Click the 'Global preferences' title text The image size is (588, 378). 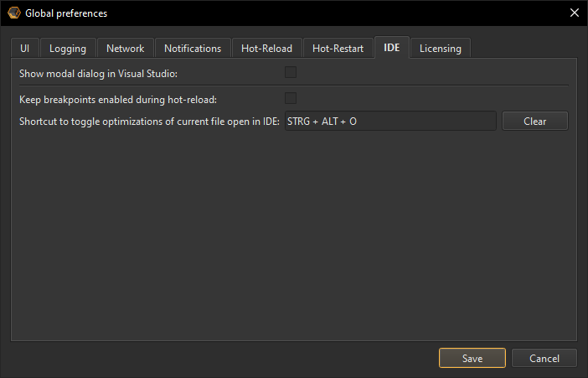66,13
